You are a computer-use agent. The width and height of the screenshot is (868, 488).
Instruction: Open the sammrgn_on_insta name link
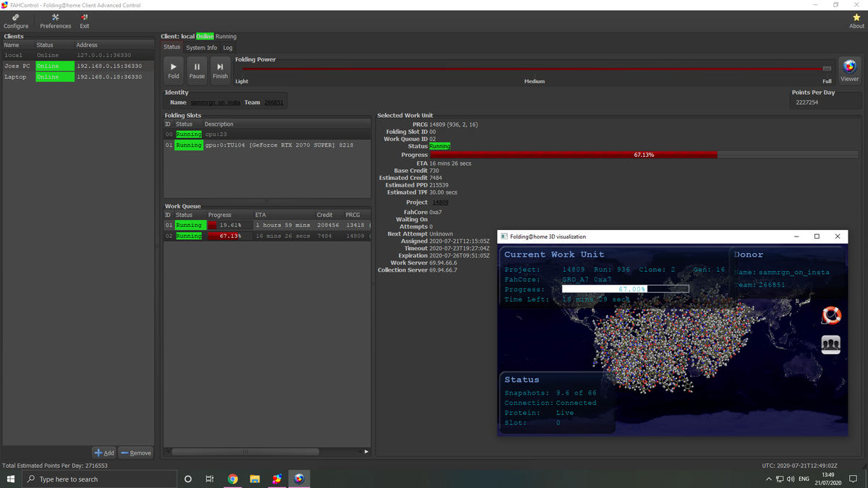pyautogui.click(x=215, y=103)
